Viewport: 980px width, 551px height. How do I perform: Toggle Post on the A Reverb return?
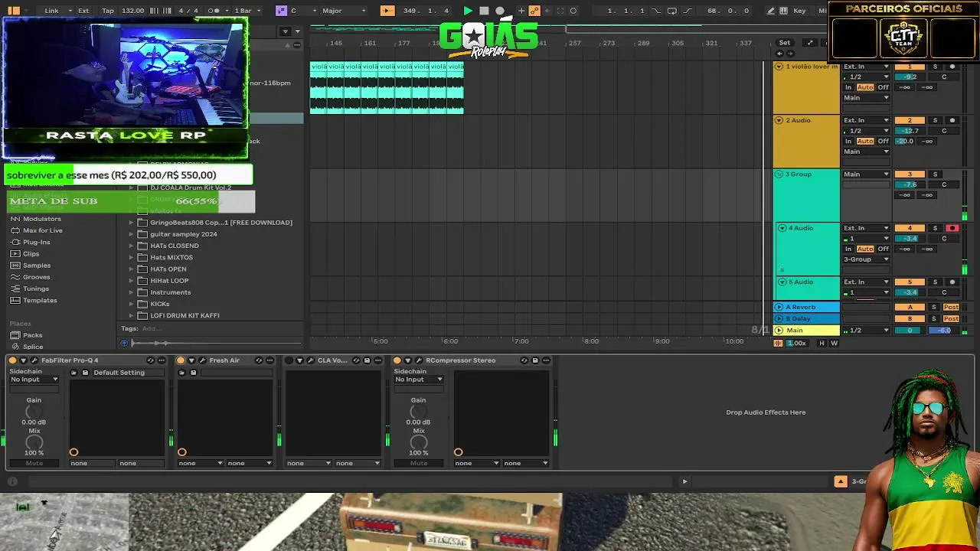coord(952,308)
